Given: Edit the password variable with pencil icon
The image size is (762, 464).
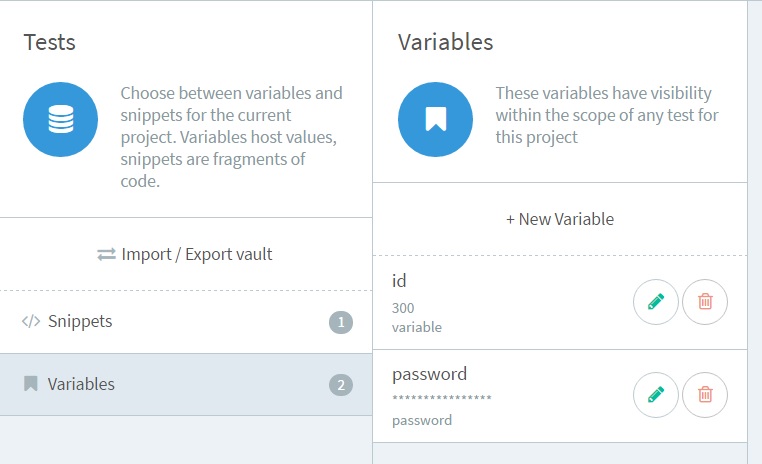Looking at the screenshot, I should (x=656, y=395).
